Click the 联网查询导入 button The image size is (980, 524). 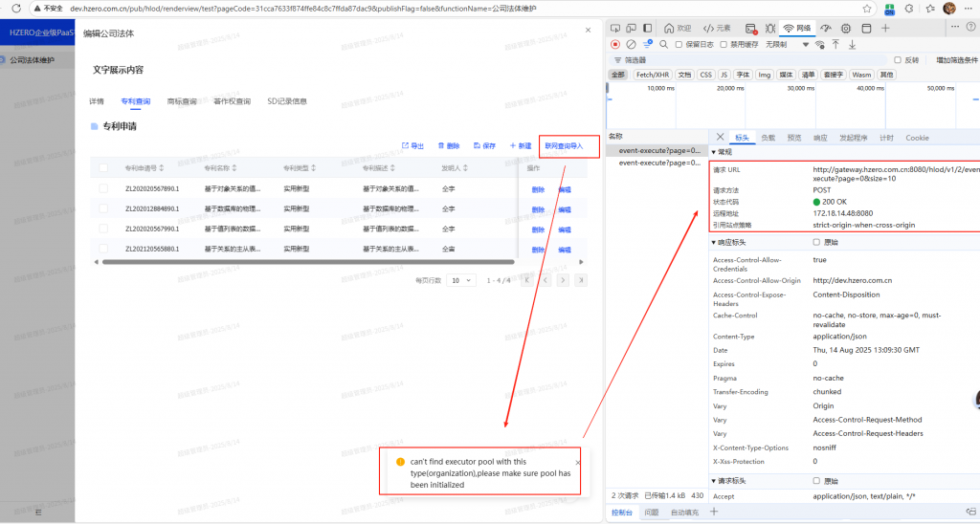coord(565,145)
